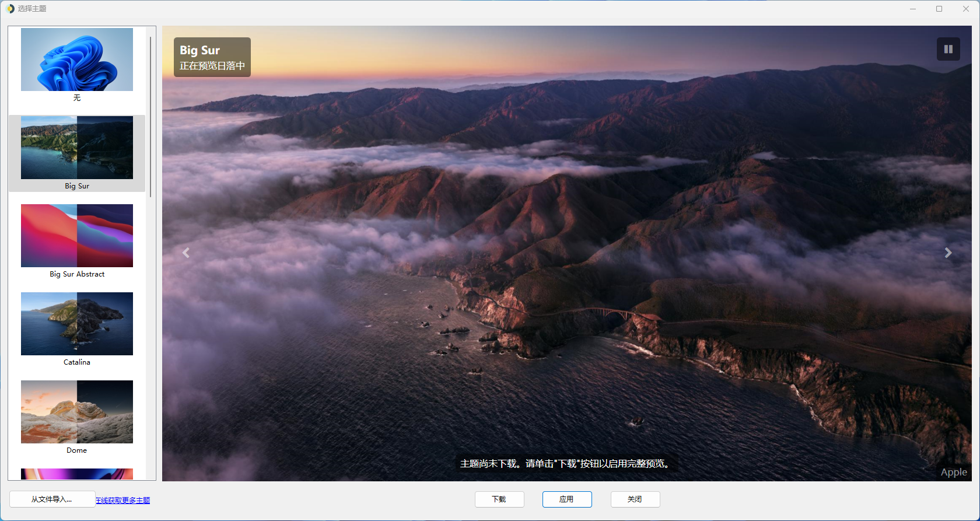The height and width of the screenshot is (521, 980).
Task: Select the 无 (none) theme thumbnail
Action: click(77, 60)
